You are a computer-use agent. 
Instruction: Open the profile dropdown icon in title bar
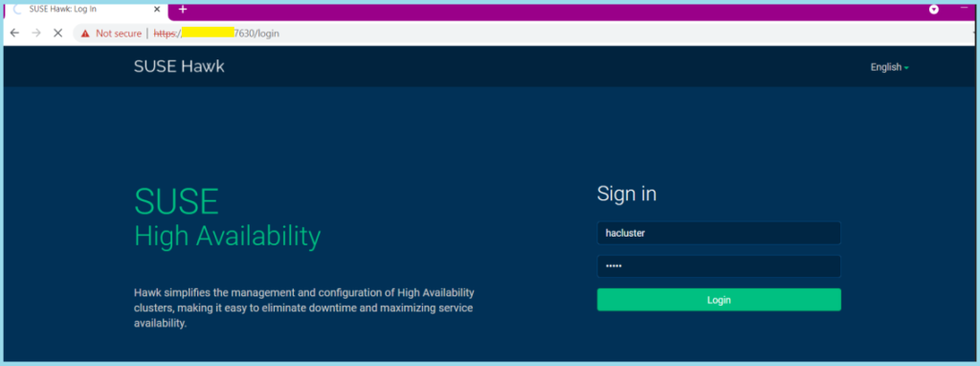pos(934,10)
